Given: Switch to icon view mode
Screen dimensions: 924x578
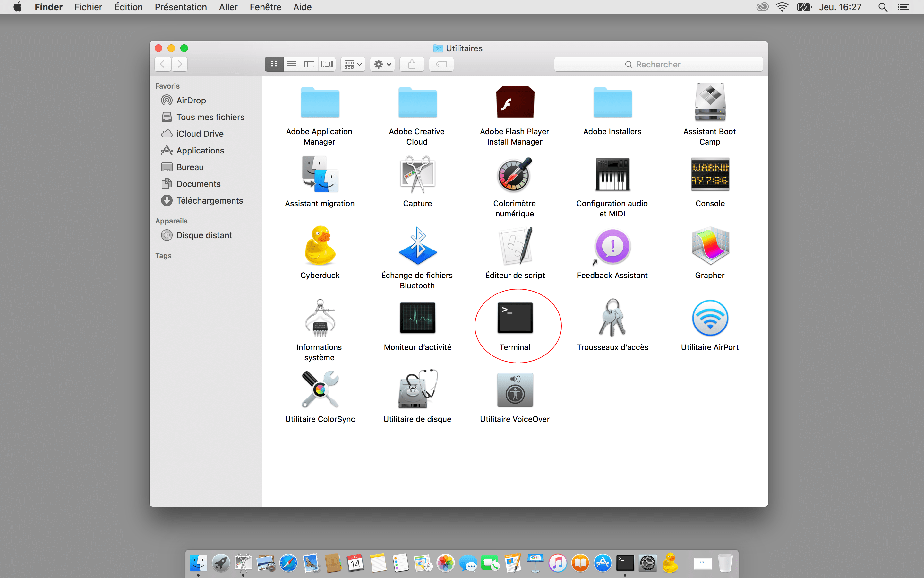Looking at the screenshot, I should point(274,64).
